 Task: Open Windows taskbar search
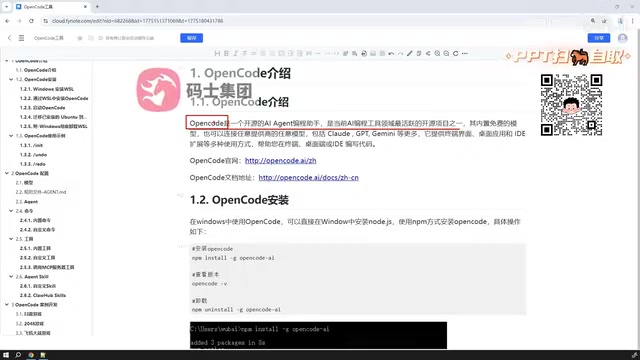(18, 355)
